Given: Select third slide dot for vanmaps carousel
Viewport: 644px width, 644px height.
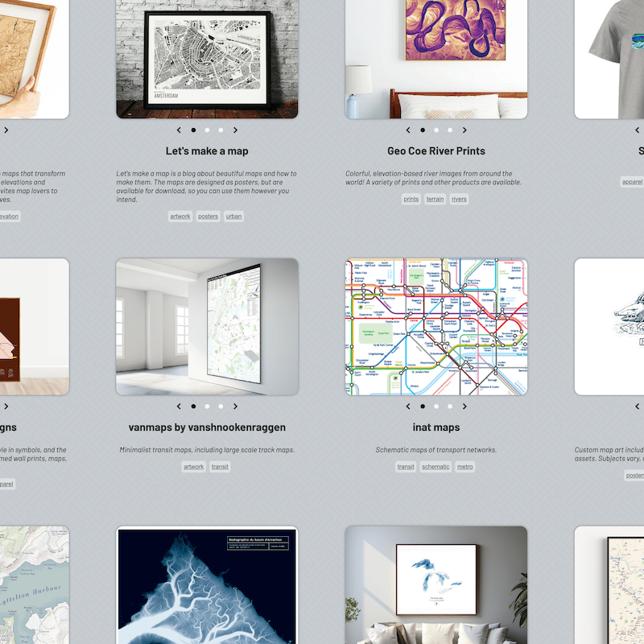Looking at the screenshot, I should point(221,407).
